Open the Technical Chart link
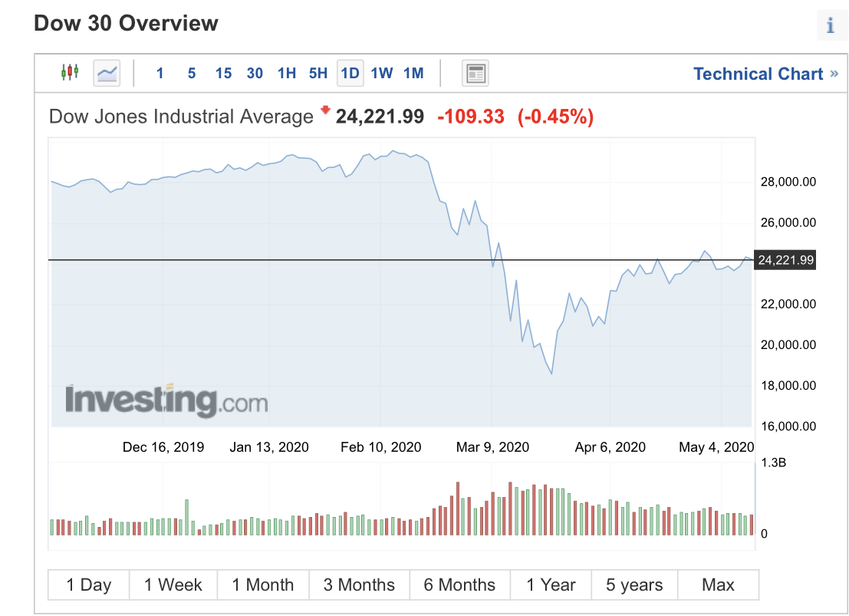Viewport: 849px width, 616px height. (758, 74)
